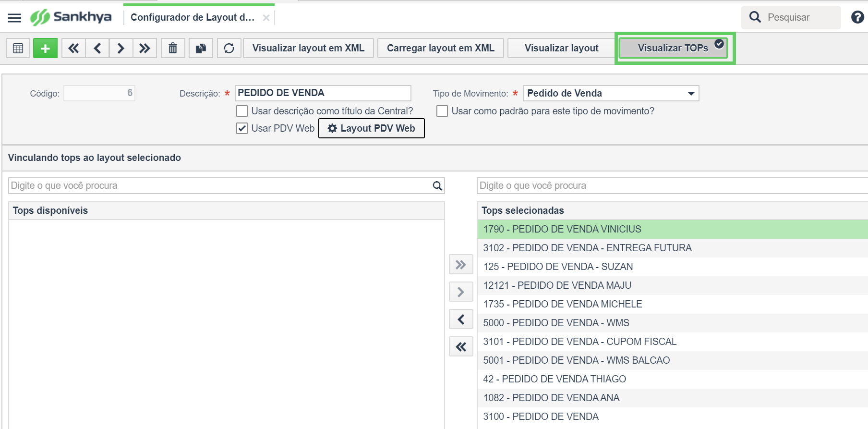868x429 pixels.
Task: Add a new layout record
Action: tap(45, 48)
